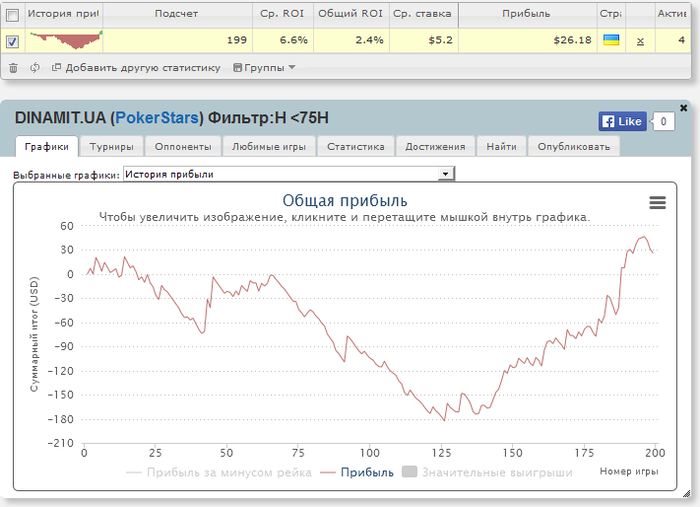Open the Достижения tab

[435, 146]
